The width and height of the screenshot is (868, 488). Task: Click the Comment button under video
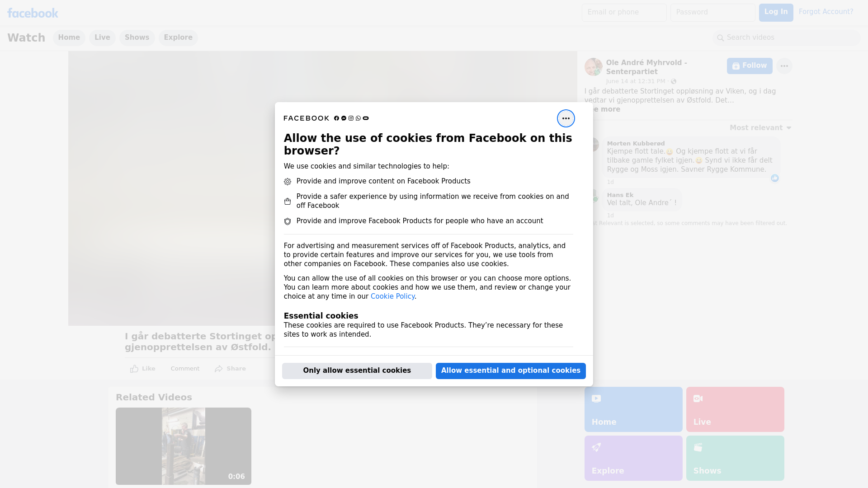[x=185, y=369]
